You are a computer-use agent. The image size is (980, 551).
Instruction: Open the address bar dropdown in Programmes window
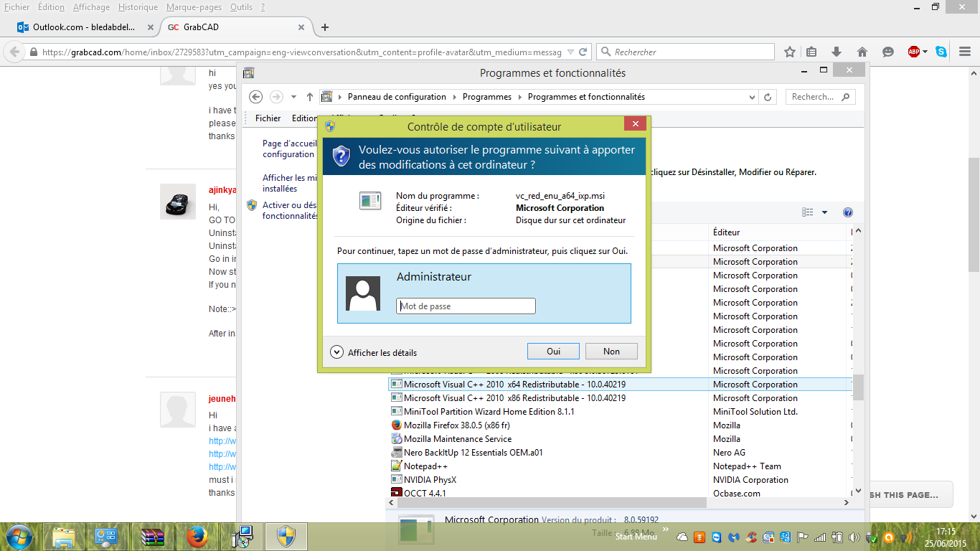pyautogui.click(x=752, y=97)
